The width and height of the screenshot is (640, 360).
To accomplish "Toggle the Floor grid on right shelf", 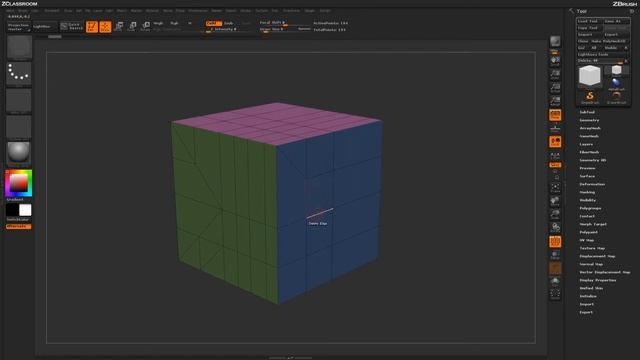I will 555,128.
